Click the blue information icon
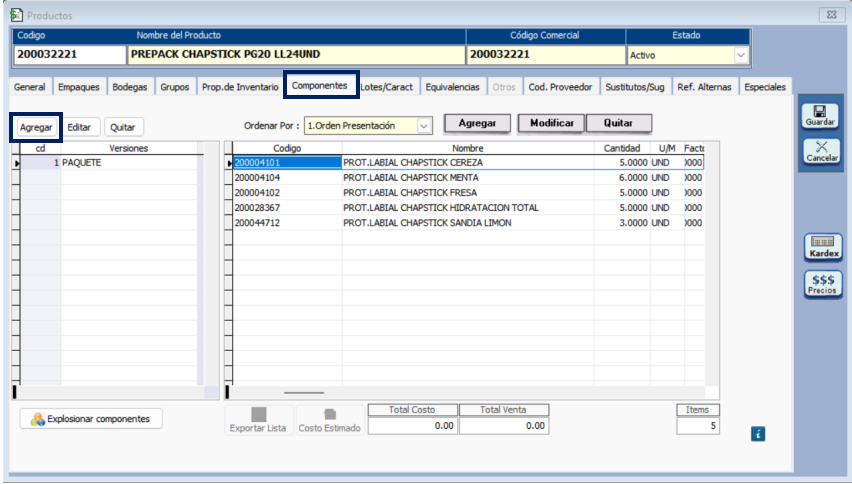Screen dimensions: 852x484 pyautogui.click(x=758, y=433)
